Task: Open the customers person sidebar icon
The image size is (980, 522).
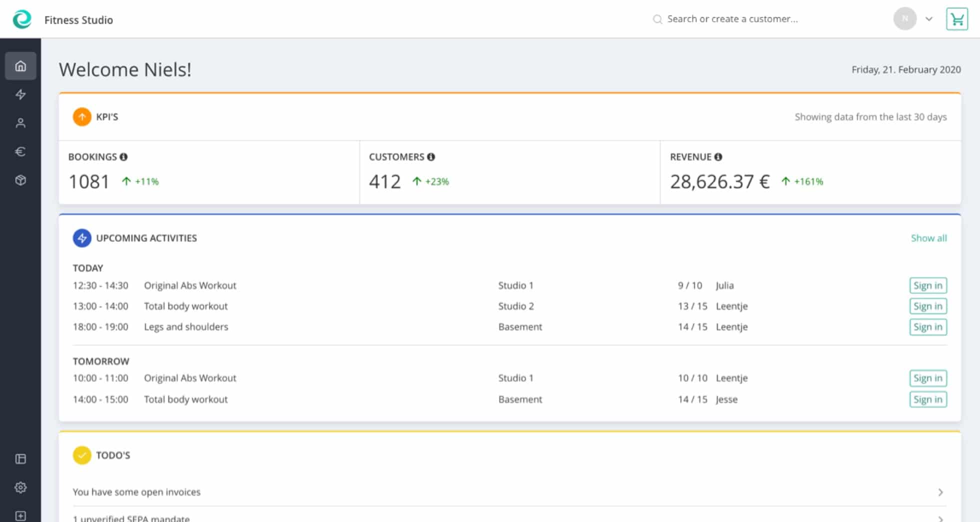Action: click(x=20, y=123)
